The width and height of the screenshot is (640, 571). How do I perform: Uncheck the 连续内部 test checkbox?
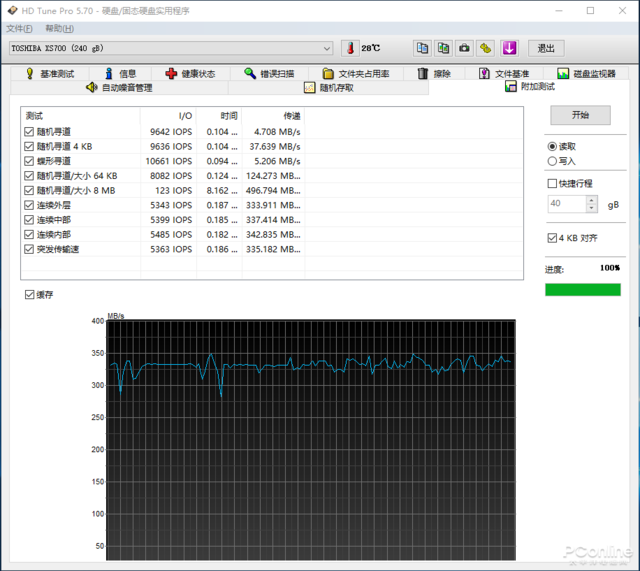[x=29, y=235]
